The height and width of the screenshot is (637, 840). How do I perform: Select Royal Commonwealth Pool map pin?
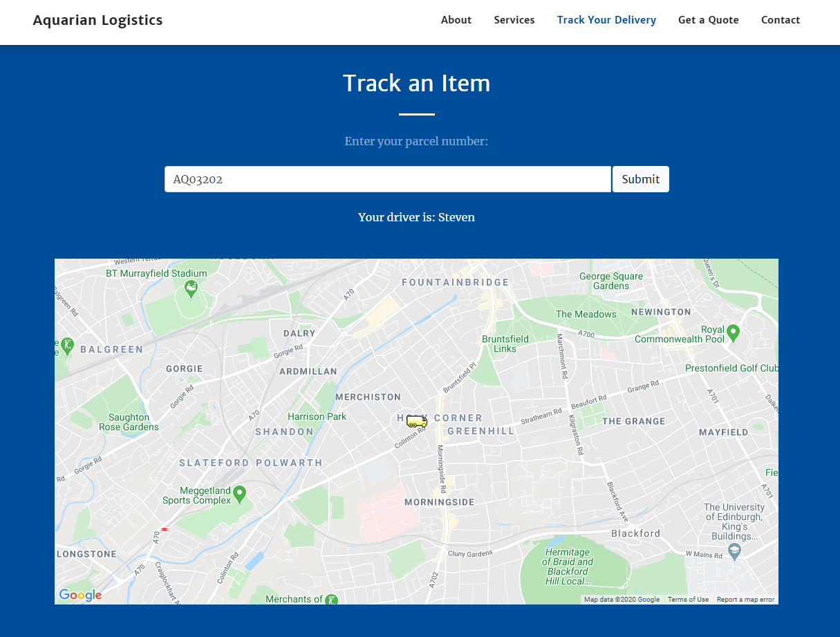tap(734, 333)
